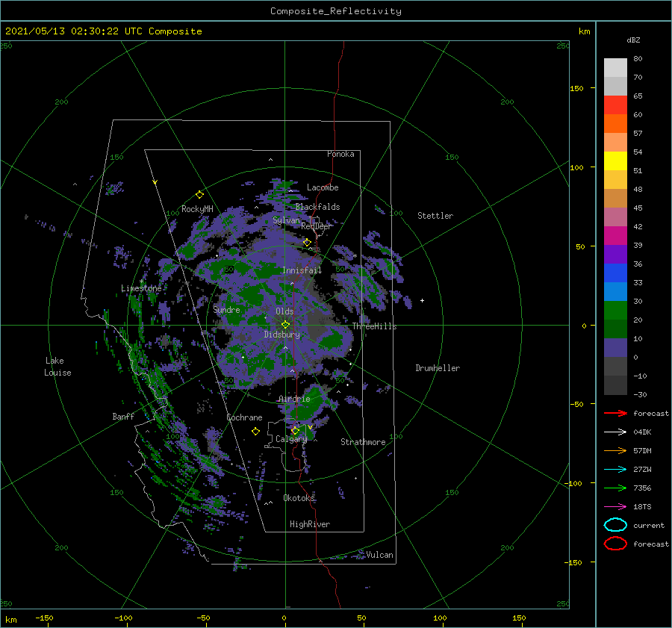Pick the orange swatch between 60 and 57 dBZ

[615, 124]
